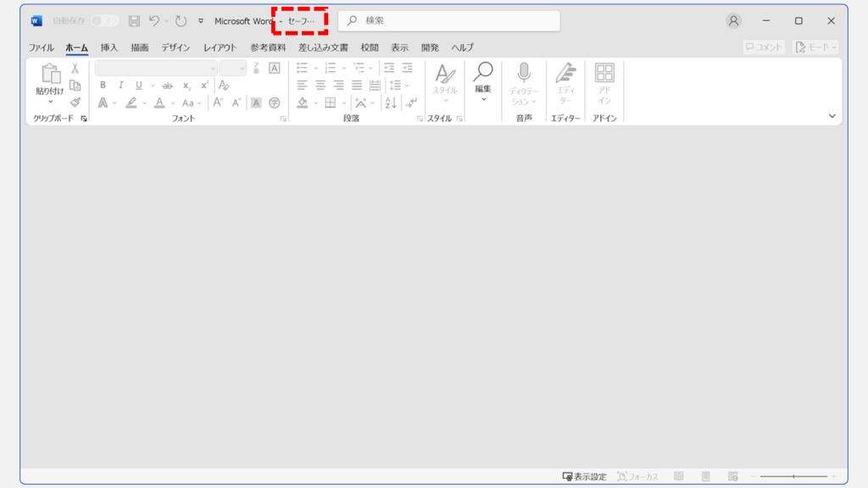Click the Increase Indent icon
This screenshot has height=488, width=868.
408,68
